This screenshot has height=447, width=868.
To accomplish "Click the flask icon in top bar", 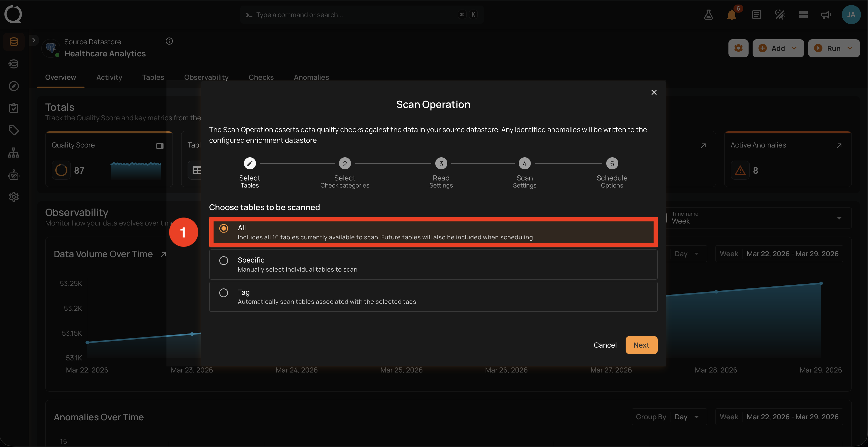I will (x=708, y=15).
